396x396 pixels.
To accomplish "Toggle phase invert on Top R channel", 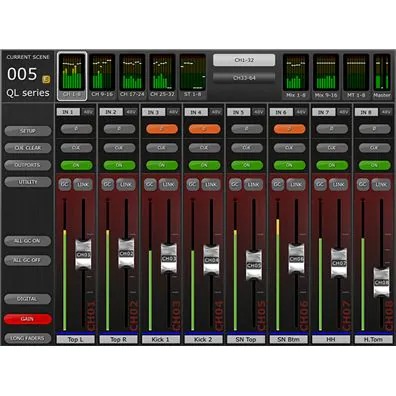I will [x=119, y=129].
